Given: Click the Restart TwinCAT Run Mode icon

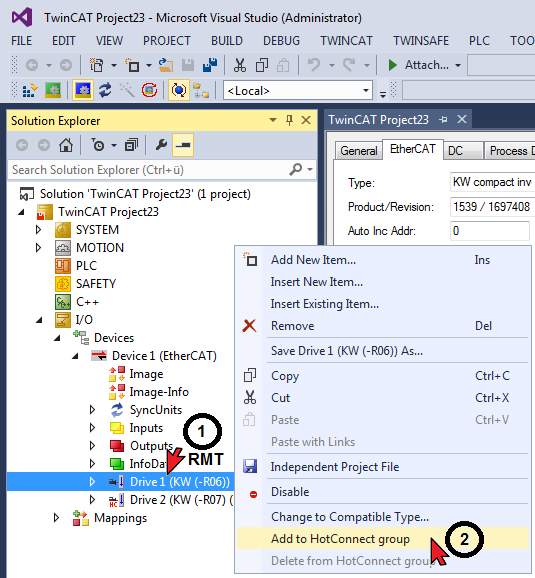Looking at the screenshot, I should tap(53, 90).
